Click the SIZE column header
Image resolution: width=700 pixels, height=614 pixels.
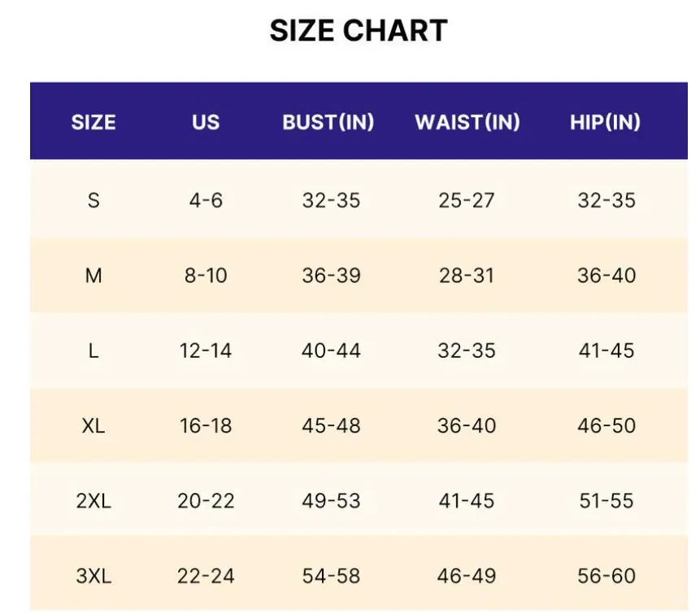tap(93, 122)
